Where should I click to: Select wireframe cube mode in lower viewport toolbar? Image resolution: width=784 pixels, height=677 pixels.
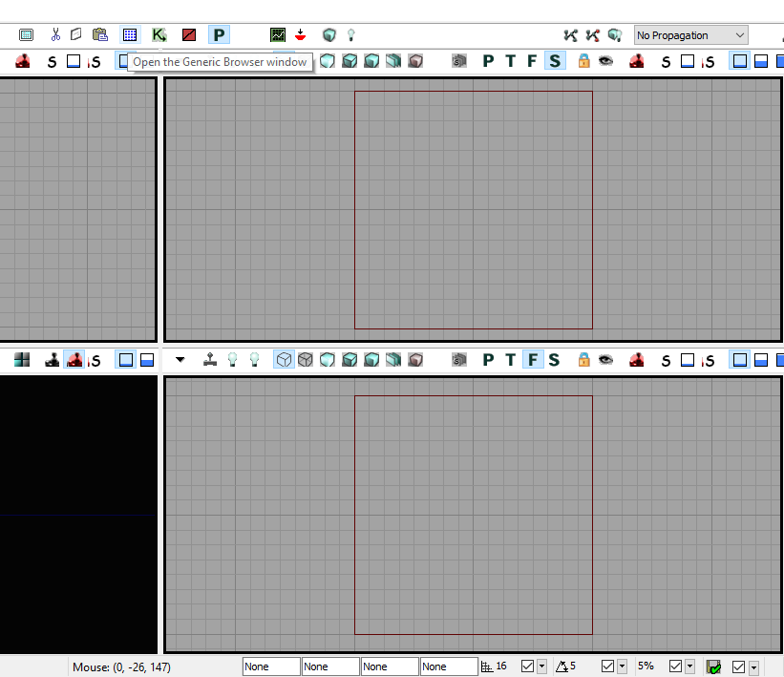coord(284,360)
